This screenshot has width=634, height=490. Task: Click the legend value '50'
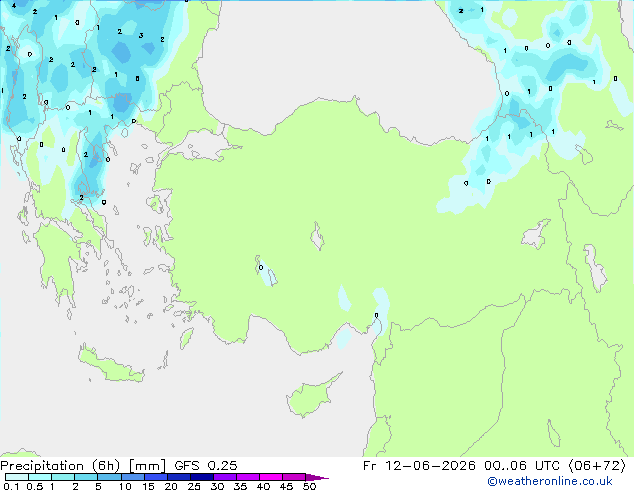point(309,486)
